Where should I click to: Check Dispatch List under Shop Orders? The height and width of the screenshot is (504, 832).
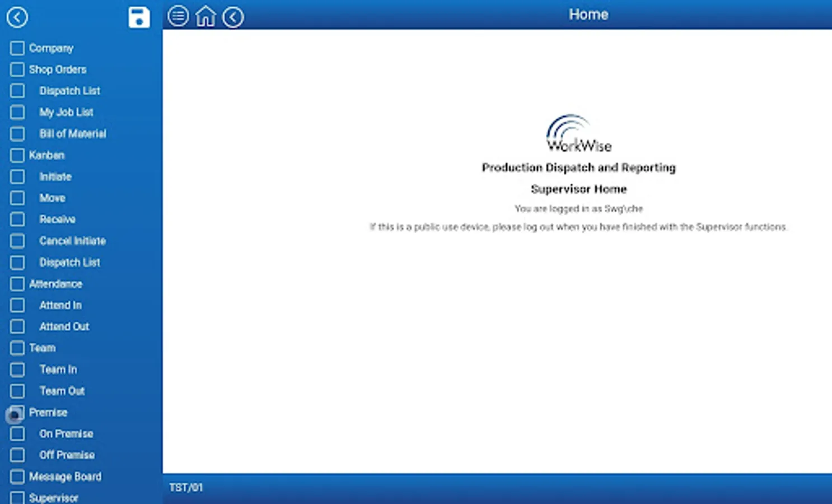[x=17, y=91]
